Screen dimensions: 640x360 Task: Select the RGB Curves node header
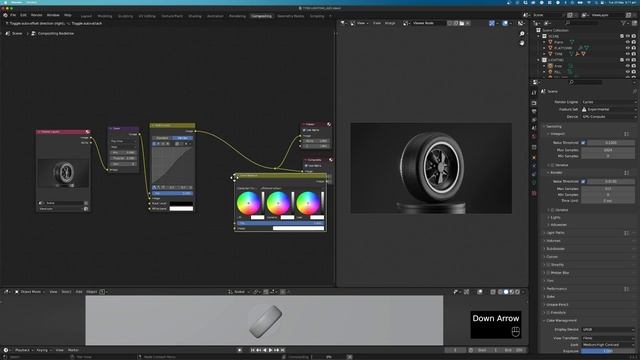click(x=172, y=125)
